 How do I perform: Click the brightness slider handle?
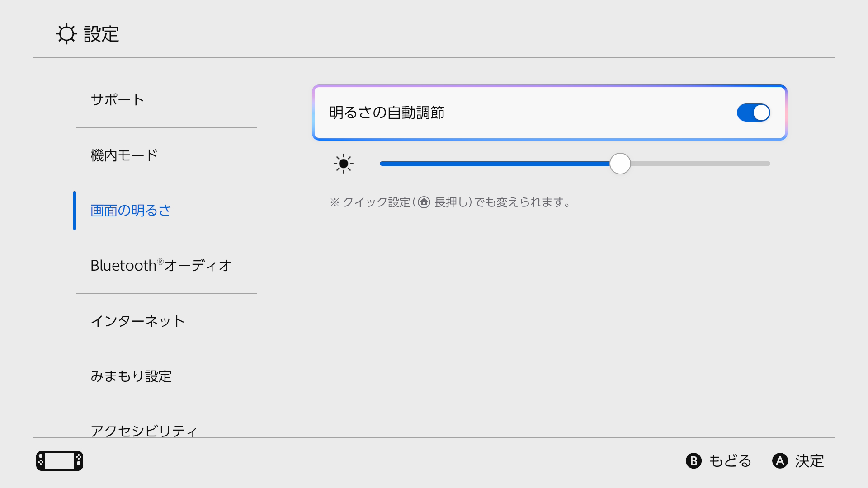click(x=620, y=164)
